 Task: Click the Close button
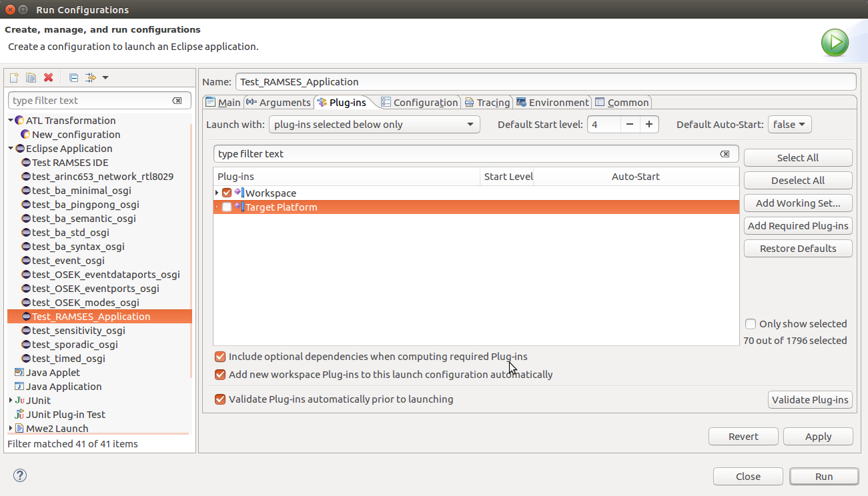748,477
